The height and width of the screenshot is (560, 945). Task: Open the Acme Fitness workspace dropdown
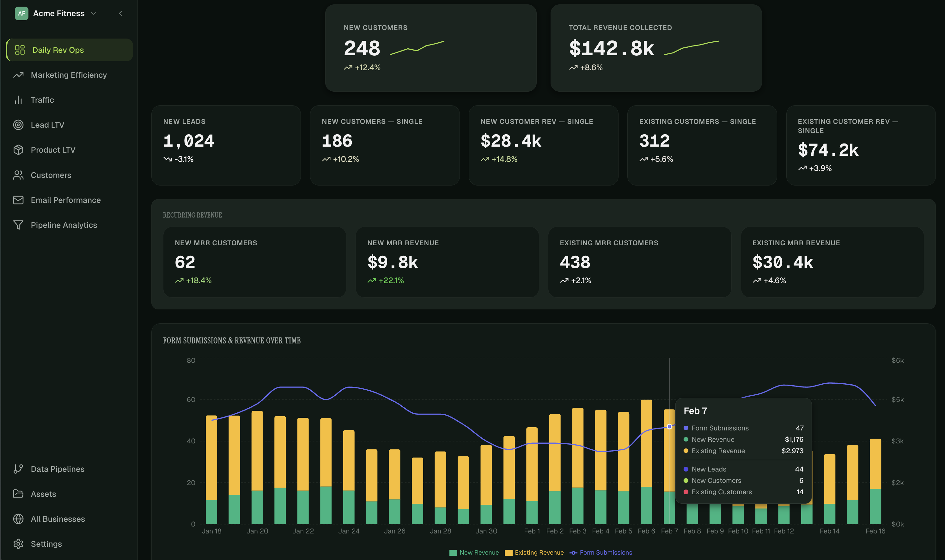click(94, 13)
